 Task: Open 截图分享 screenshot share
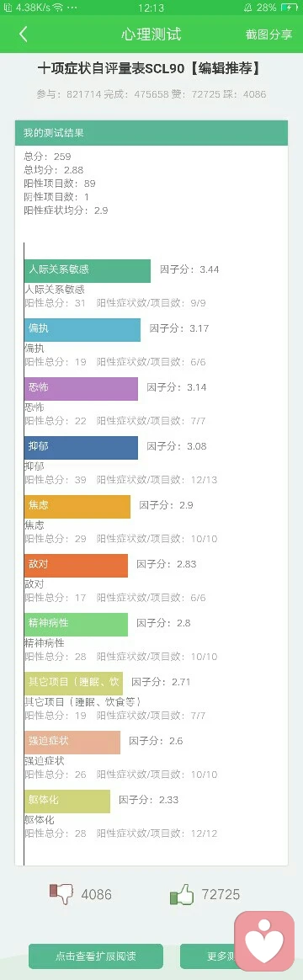pos(268,35)
